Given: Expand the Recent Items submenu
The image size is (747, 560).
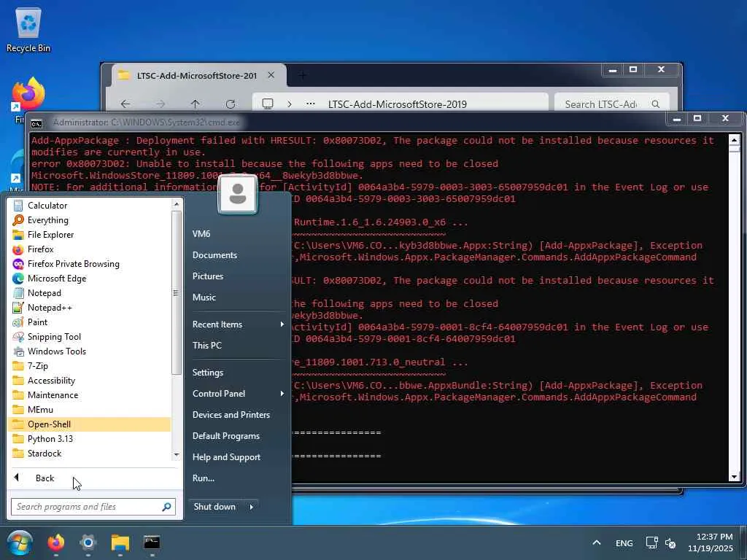Looking at the screenshot, I should click(x=238, y=324).
